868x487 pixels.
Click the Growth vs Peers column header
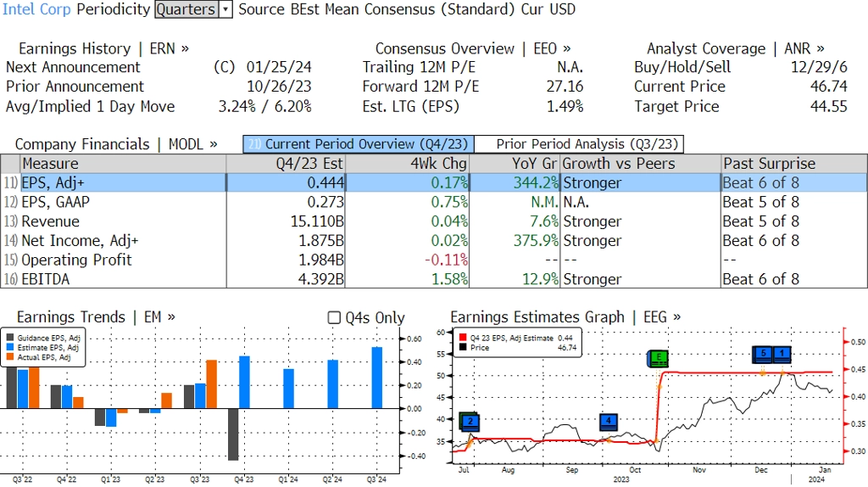click(641, 164)
